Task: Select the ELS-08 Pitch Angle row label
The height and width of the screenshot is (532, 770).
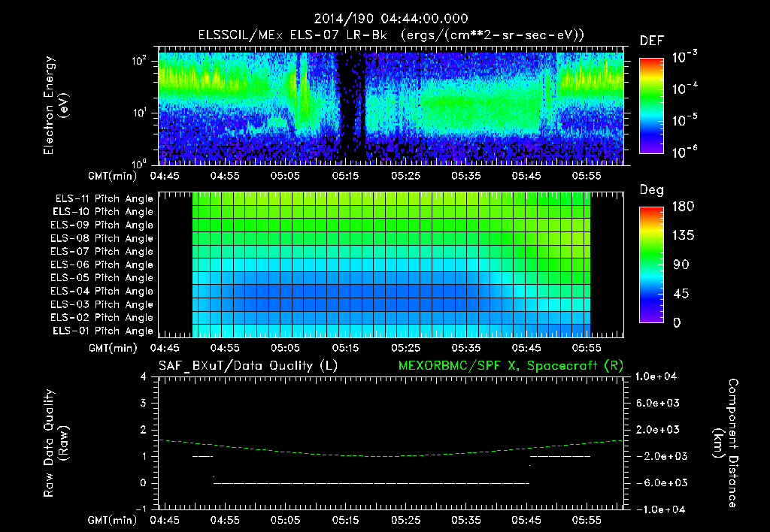Action: 102,238
